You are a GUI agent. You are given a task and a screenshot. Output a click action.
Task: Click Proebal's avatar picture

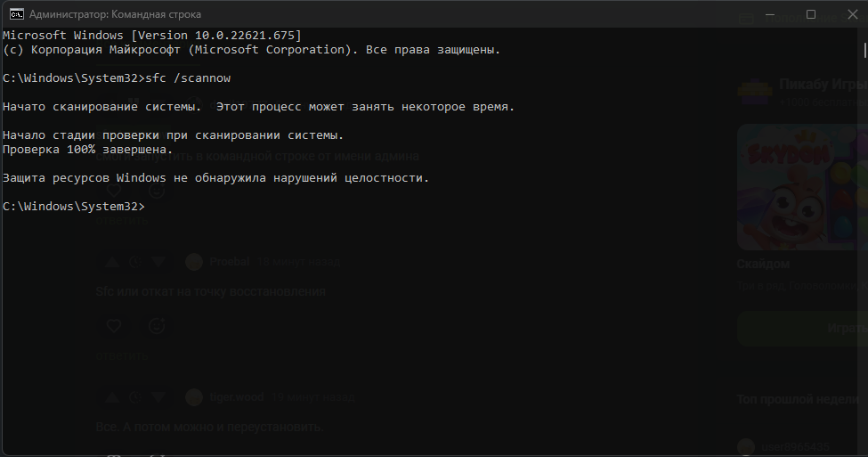coord(194,262)
